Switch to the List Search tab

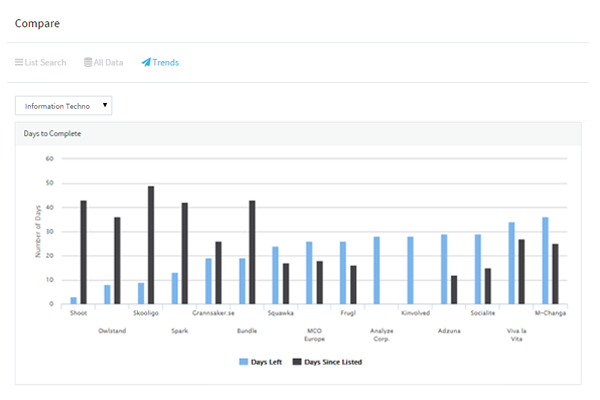click(40, 63)
